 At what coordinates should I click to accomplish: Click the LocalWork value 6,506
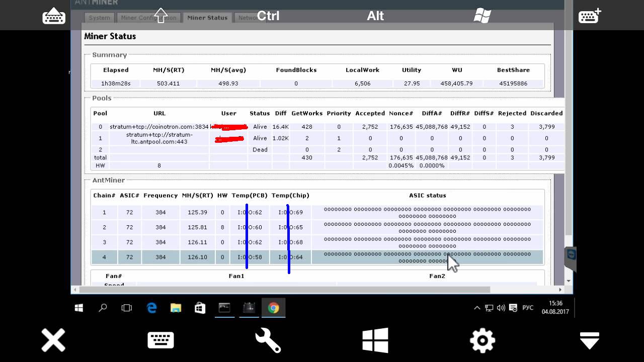(x=362, y=83)
